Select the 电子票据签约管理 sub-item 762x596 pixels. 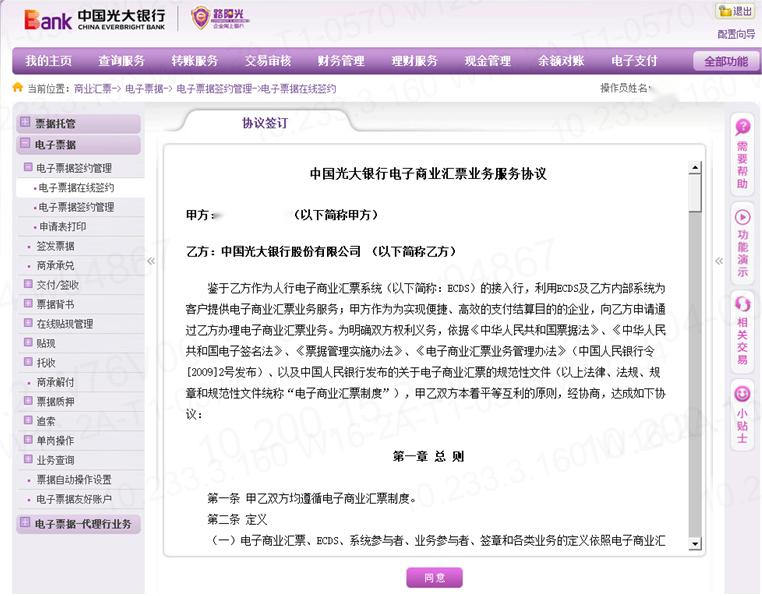[76, 207]
